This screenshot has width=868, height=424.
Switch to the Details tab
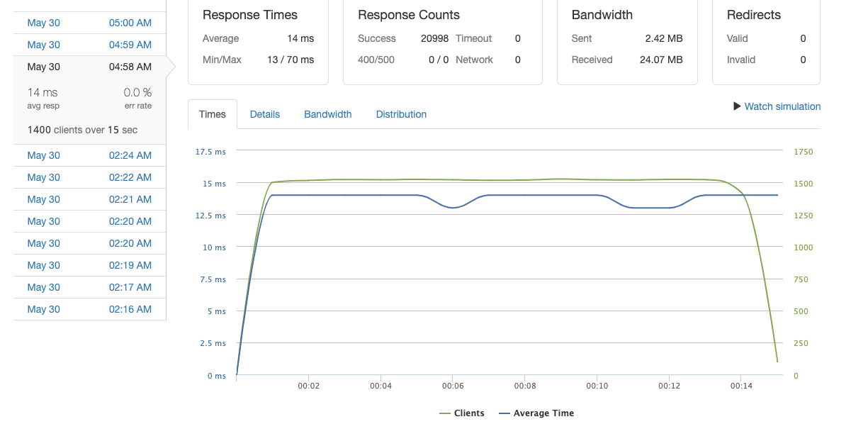click(x=265, y=114)
